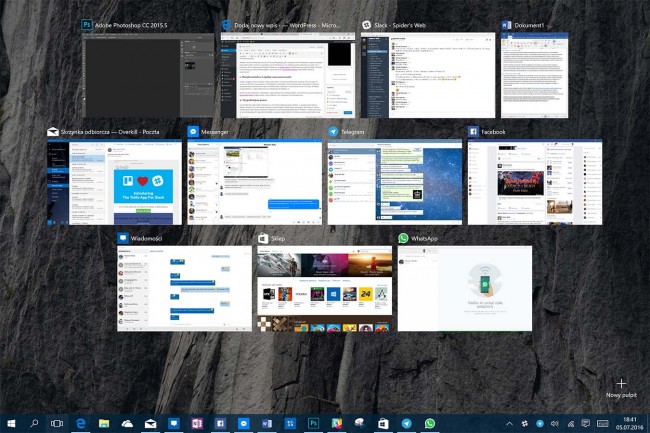
Task: Toggle the Task View taskbar button
Action: 57,423
